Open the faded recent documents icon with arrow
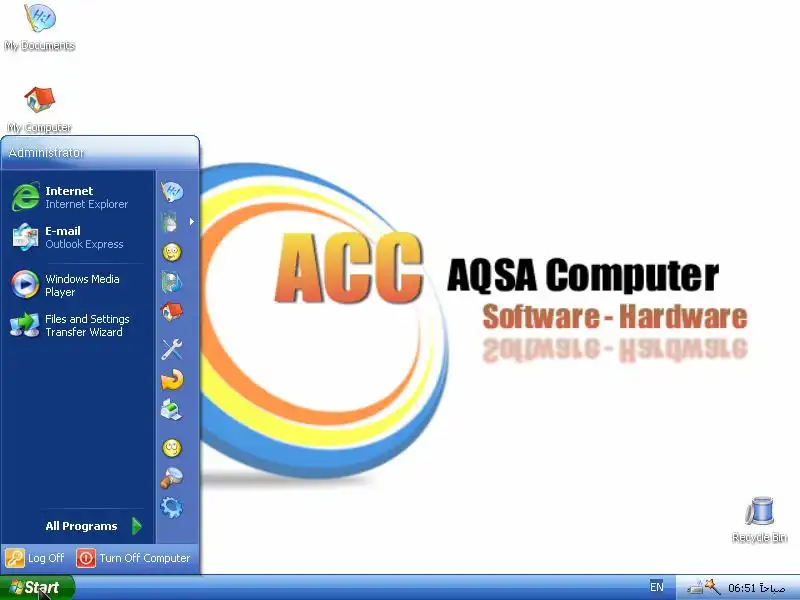 pos(170,222)
